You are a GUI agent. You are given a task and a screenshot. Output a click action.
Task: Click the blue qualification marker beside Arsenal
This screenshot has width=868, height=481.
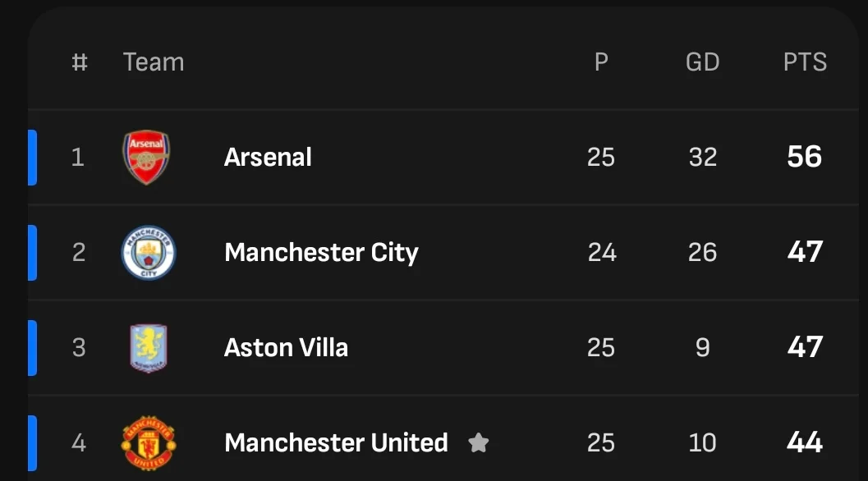pos(33,157)
